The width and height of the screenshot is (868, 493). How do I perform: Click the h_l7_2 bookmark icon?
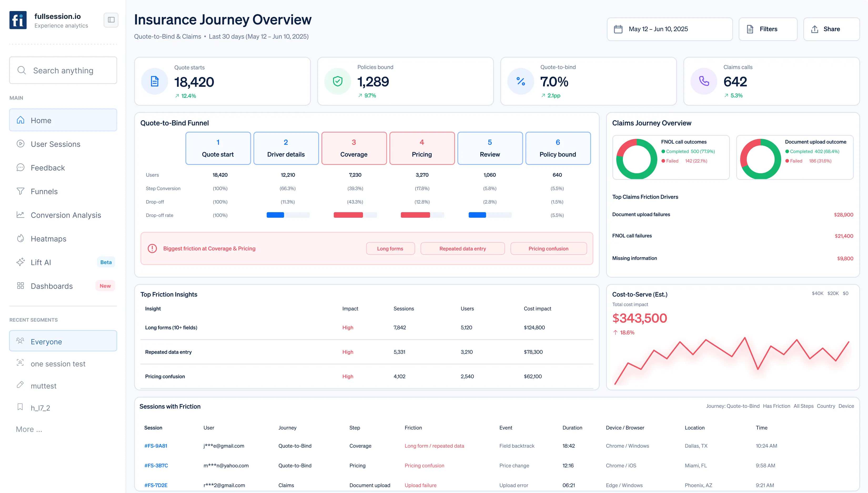pos(20,407)
